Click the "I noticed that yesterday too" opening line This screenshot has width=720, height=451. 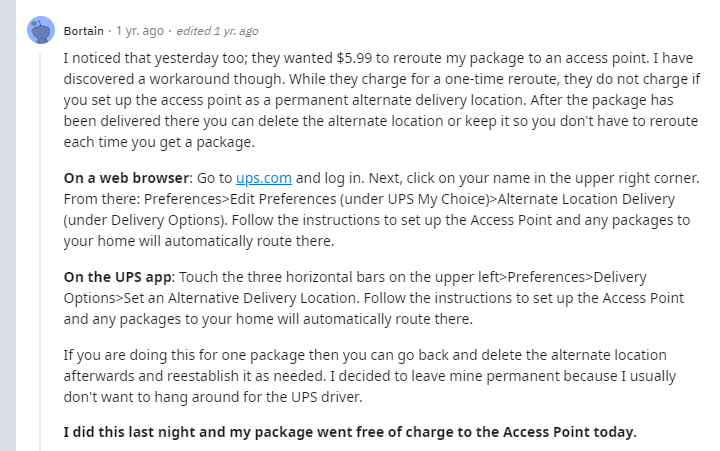point(162,60)
